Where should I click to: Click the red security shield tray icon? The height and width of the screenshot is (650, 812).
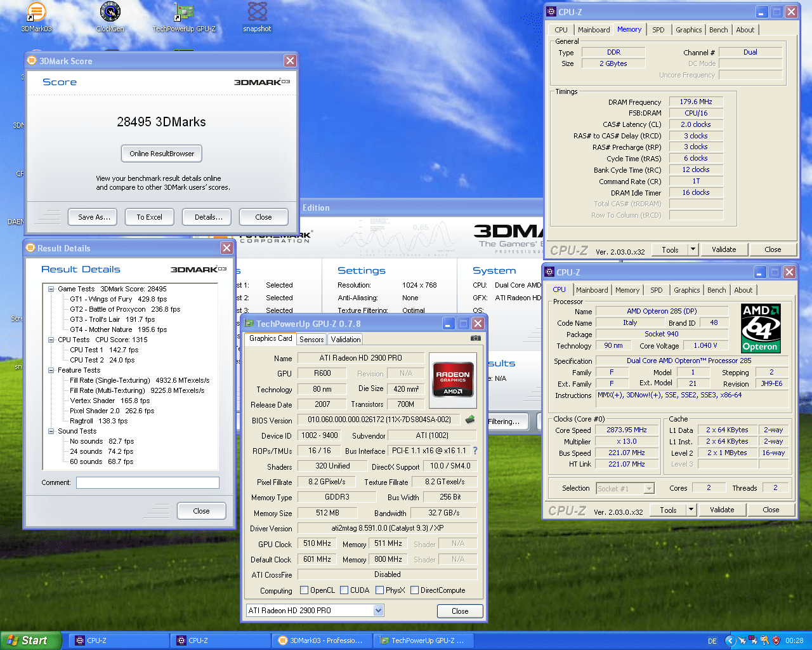click(x=776, y=640)
